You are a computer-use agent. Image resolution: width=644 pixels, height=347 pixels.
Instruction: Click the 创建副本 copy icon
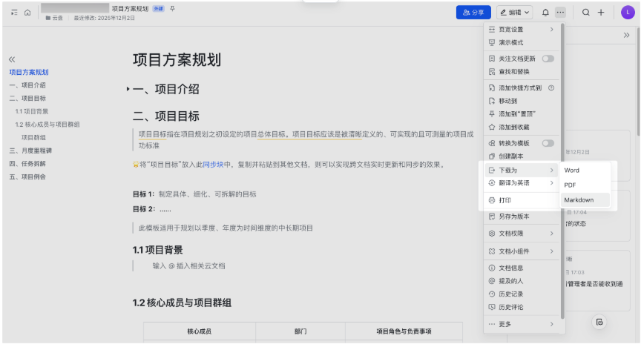coord(492,156)
